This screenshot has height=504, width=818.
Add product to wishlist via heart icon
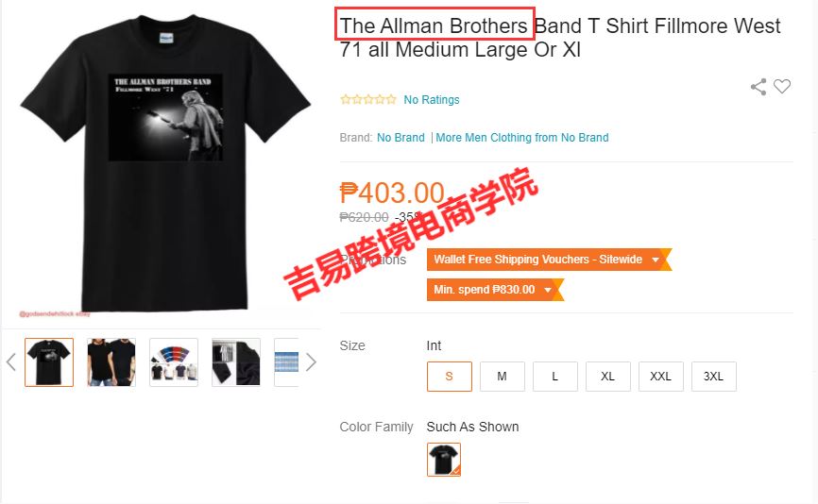coord(781,86)
